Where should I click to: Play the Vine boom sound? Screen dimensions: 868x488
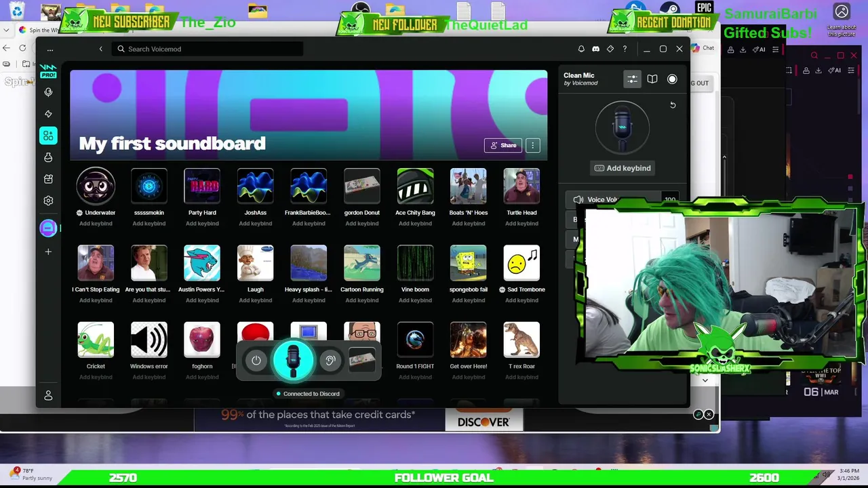415,263
